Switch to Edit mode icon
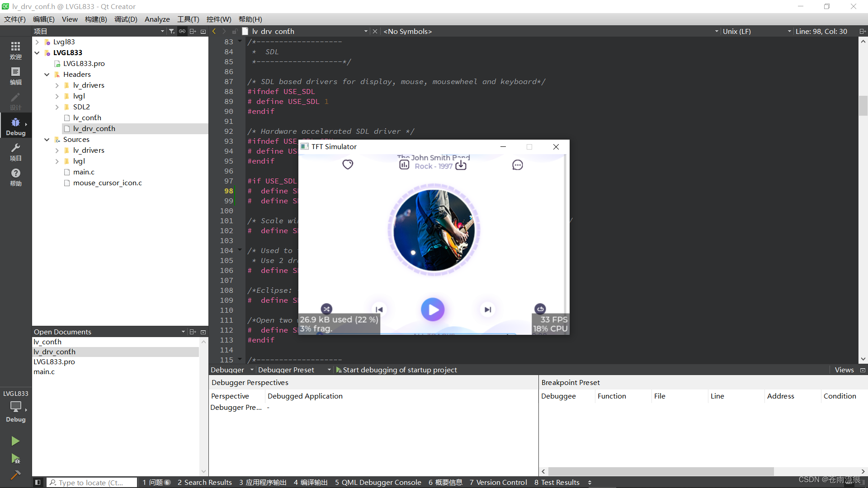 (15, 75)
